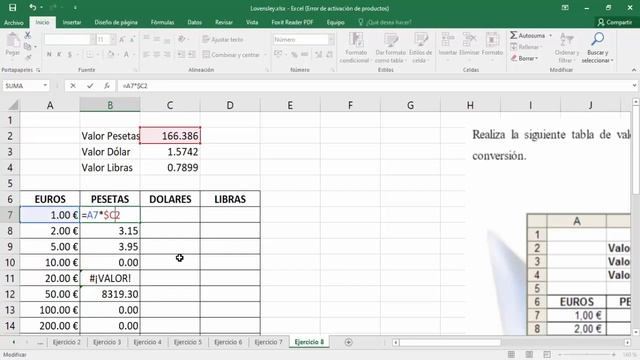Viewport: 640px width, 360px height.
Task: Click the underline S button
Action: point(70,54)
